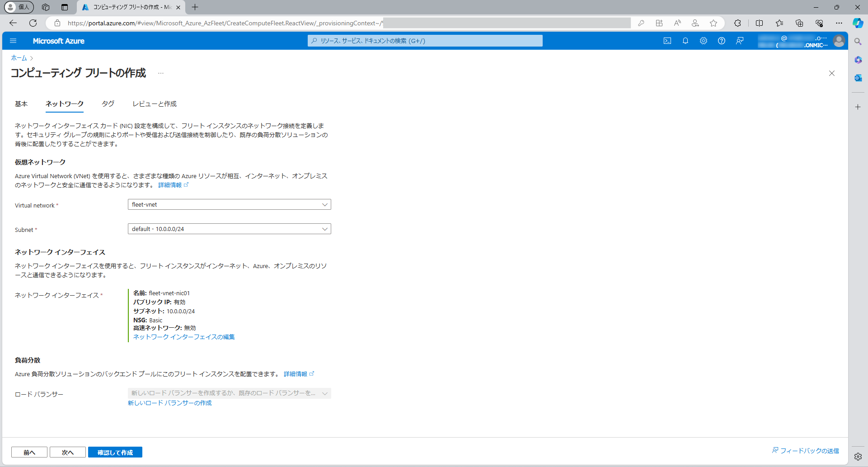Open the 個人 browser profile button

coord(19,7)
